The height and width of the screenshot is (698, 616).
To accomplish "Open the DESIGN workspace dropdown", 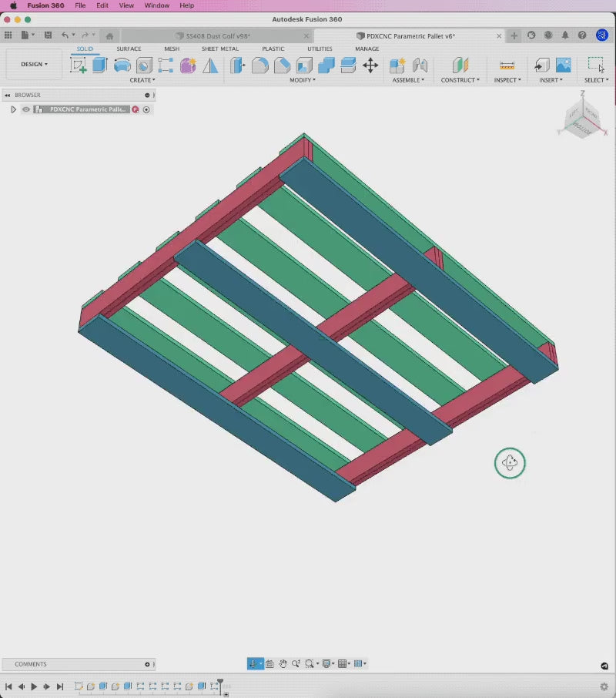I will pos(34,65).
